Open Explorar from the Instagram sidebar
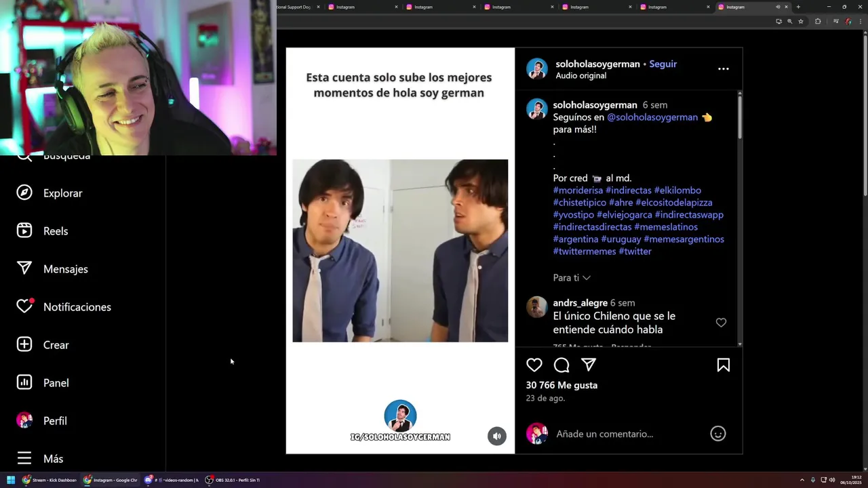 coord(62,193)
